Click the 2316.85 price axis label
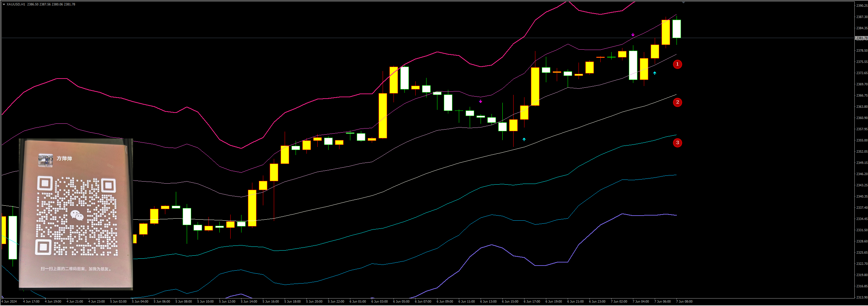Viewport: 868px width, 306px height. (x=862, y=286)
